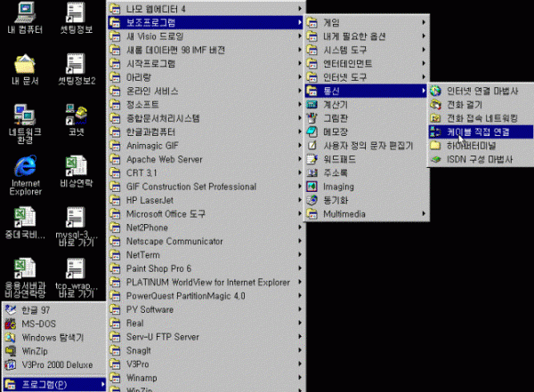The height and width of the screenshot is (392, 534).
Task: Click the ISDN 구성 마법사 icon
Action: (x=435, y=159)
